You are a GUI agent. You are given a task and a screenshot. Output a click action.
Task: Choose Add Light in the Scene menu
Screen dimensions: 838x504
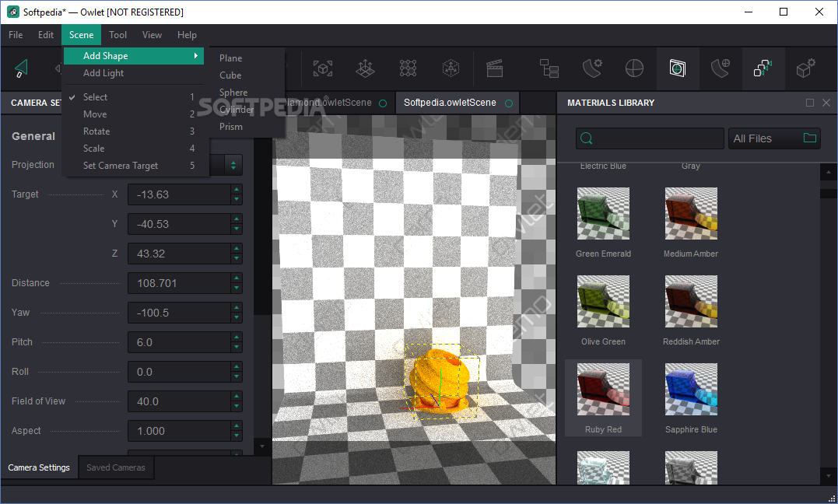click(134, 73)
